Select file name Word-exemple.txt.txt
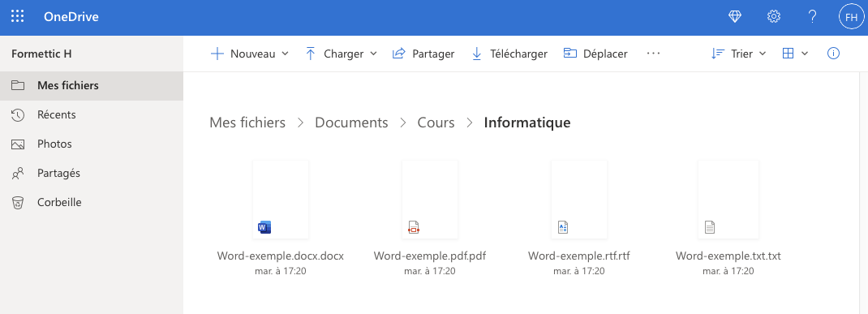The image size is (868, 314). 728,256
